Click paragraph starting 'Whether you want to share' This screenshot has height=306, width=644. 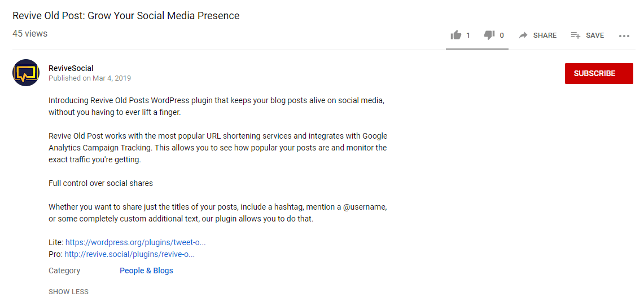point(218,213)
